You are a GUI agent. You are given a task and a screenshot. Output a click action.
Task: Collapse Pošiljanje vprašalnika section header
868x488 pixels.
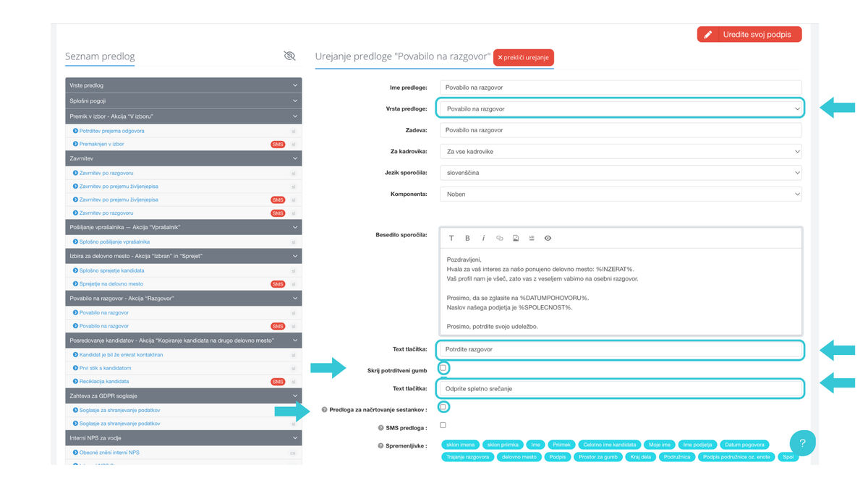pyautogui.click(x=184, y=227)
